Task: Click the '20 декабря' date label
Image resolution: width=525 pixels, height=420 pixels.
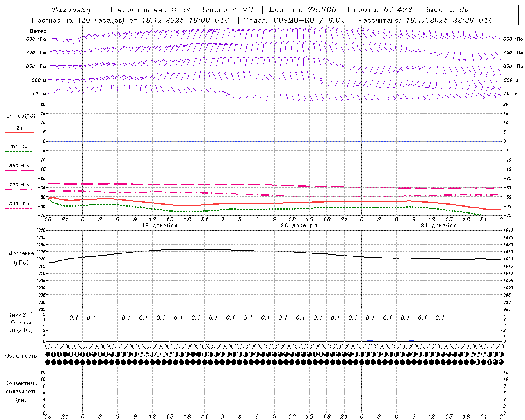Action: [299, 226]
